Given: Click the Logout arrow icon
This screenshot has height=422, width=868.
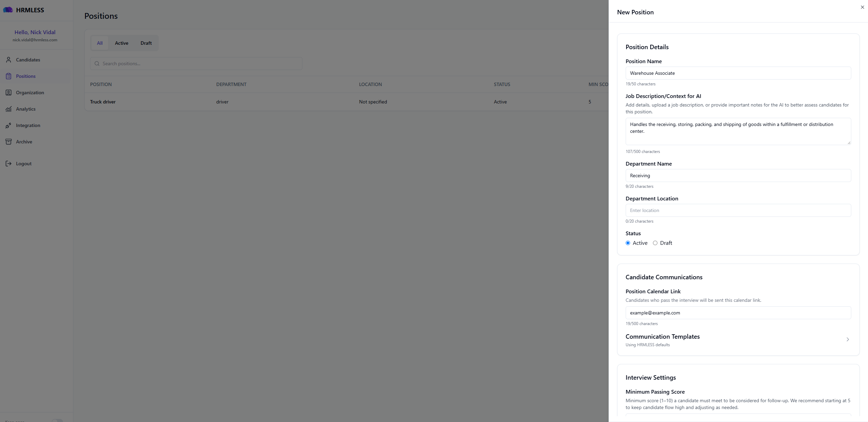Looking at the screenshot, I should point(9,164).
